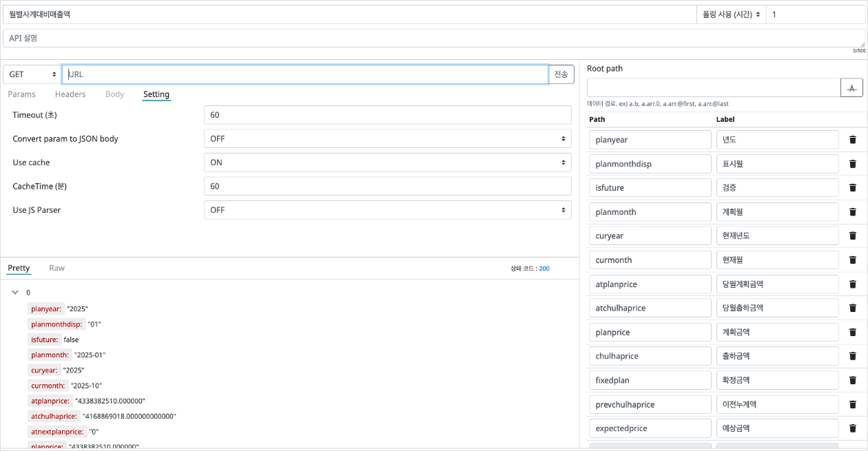Click trash icon for isfuture row
This screenshot has height=451, width=868.
point(852,188)
